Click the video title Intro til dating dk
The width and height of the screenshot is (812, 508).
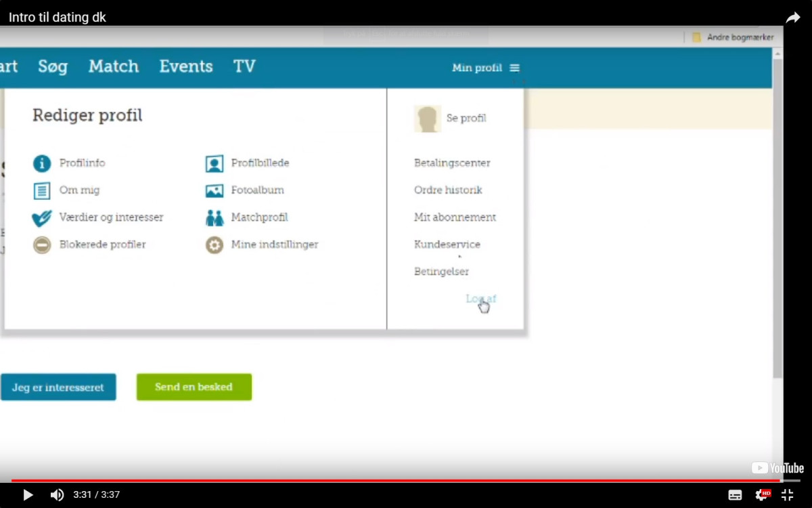click(x=58, y=18)
